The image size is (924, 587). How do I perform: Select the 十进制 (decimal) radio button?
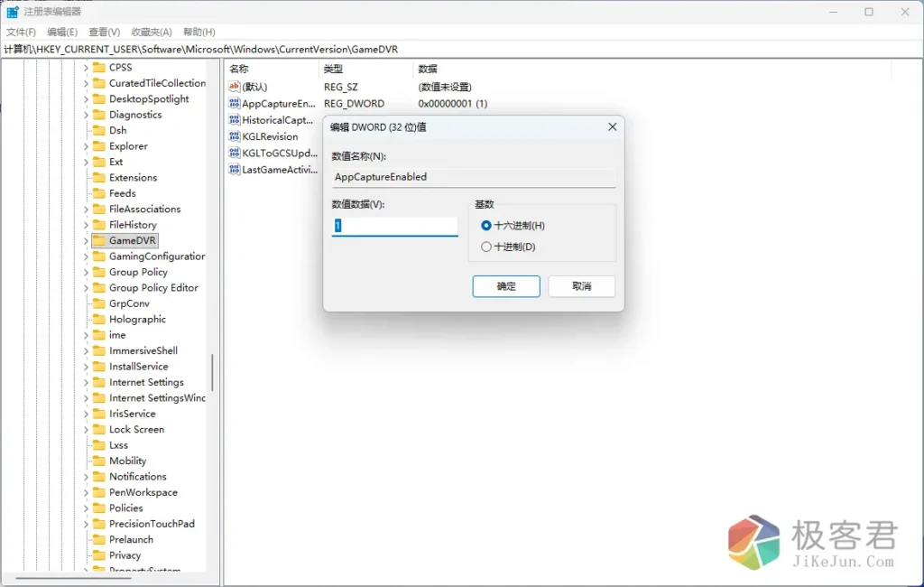coord(486,247)
